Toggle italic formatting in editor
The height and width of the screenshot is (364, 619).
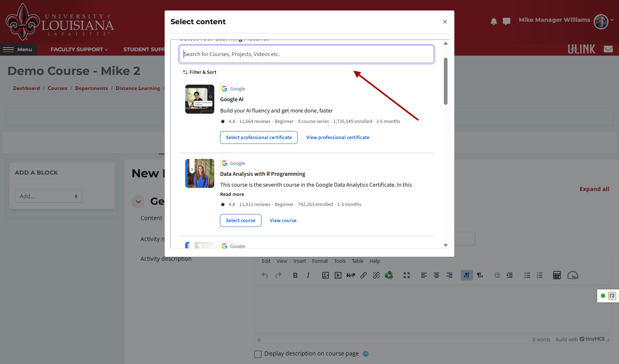click(x=308, y=275)
